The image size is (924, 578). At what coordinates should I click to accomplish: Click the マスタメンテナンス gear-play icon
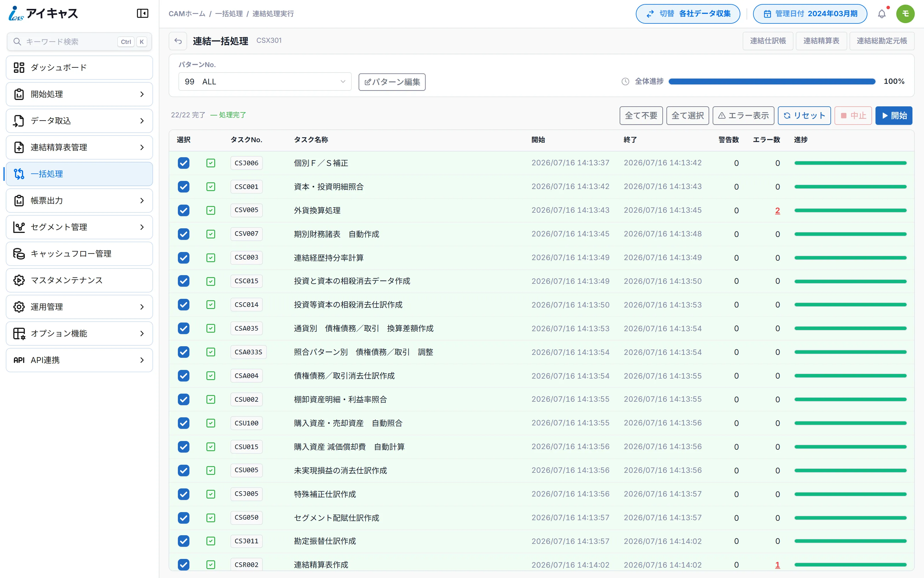[19, 280]
